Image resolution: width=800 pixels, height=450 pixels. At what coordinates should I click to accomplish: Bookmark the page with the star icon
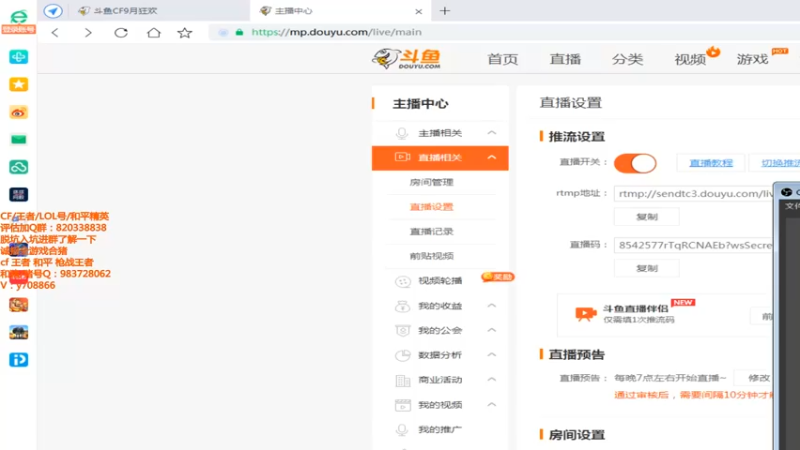[x=185, y=33]
